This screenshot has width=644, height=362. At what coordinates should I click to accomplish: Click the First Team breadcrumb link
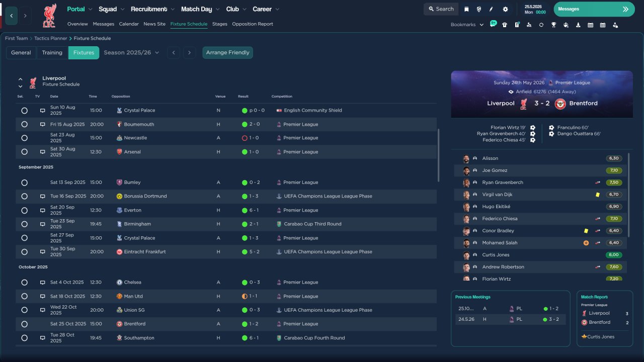(x=17, y=38)
